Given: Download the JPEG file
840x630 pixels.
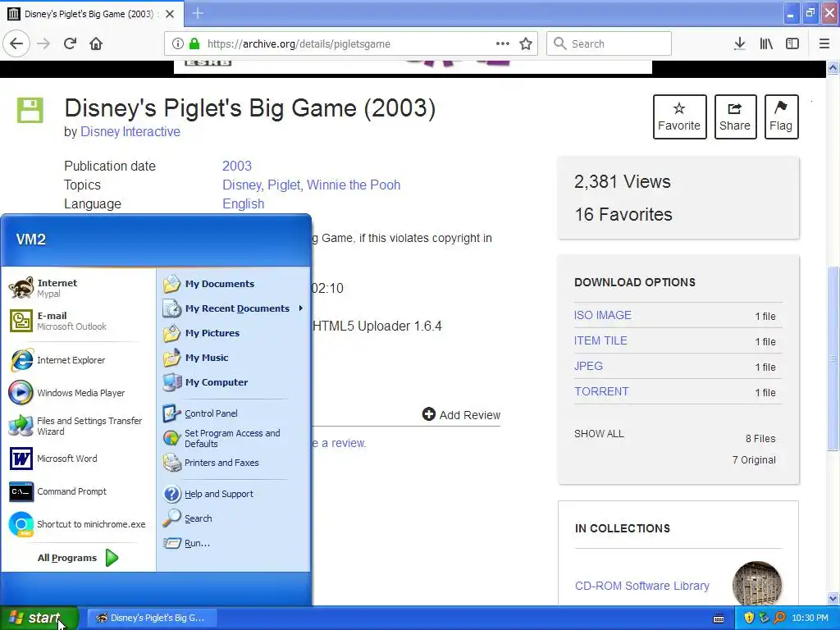Looking at the screenshot, I should click(x=588, y=366).
